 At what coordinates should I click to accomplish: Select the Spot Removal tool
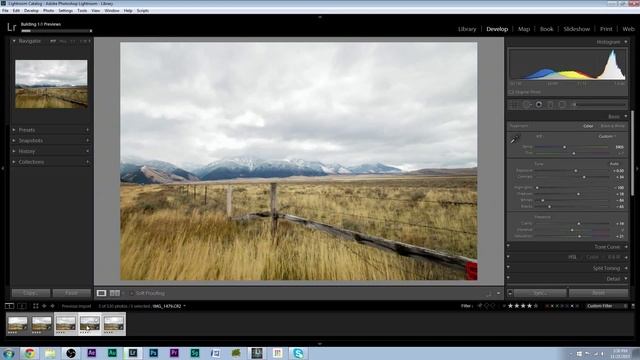pyautogui.click(x=527, y=105)
